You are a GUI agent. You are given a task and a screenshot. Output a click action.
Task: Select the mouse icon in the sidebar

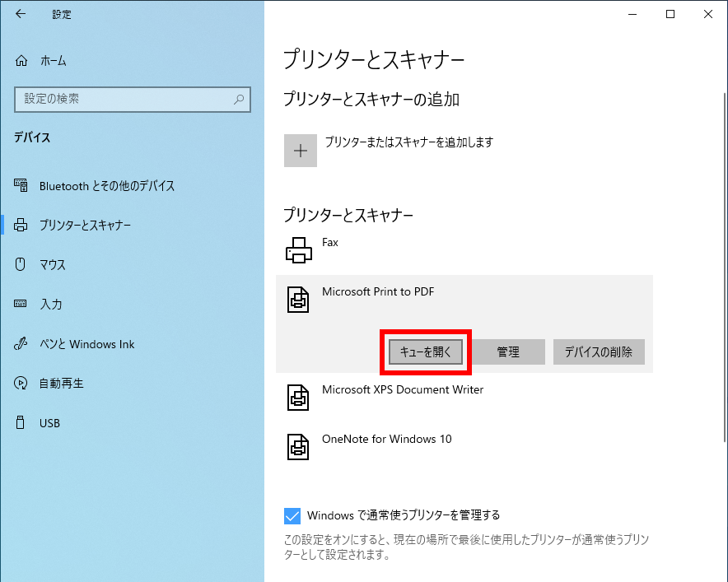[x=21, y=264]
